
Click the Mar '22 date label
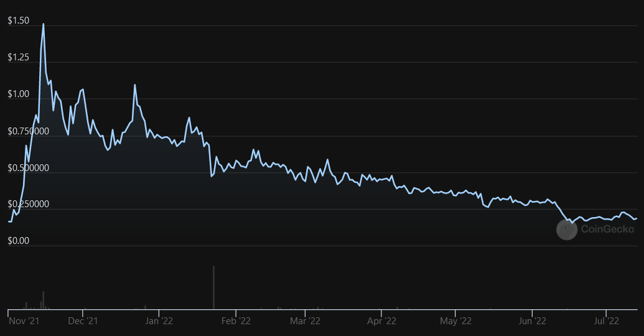tap(305, 321)
